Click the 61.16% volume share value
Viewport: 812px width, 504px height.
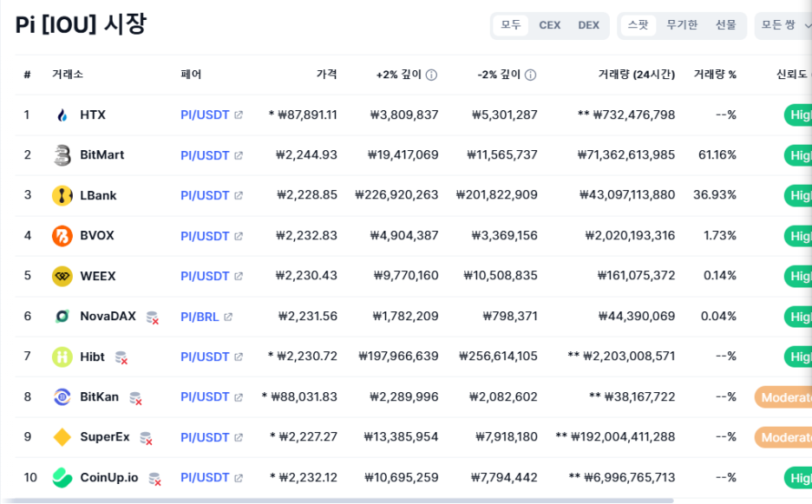717,155
